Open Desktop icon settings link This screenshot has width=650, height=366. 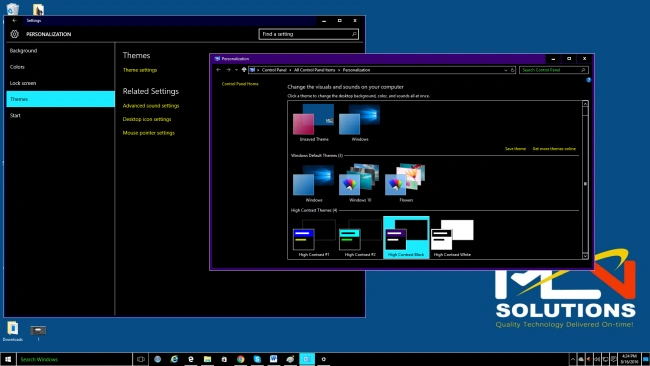[147, 119]
